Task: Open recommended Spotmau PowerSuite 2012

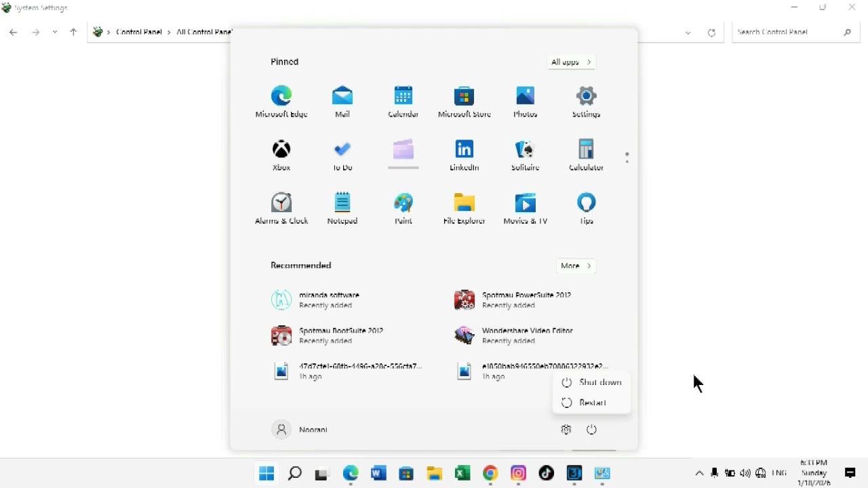Action: [x=513, y=300]
